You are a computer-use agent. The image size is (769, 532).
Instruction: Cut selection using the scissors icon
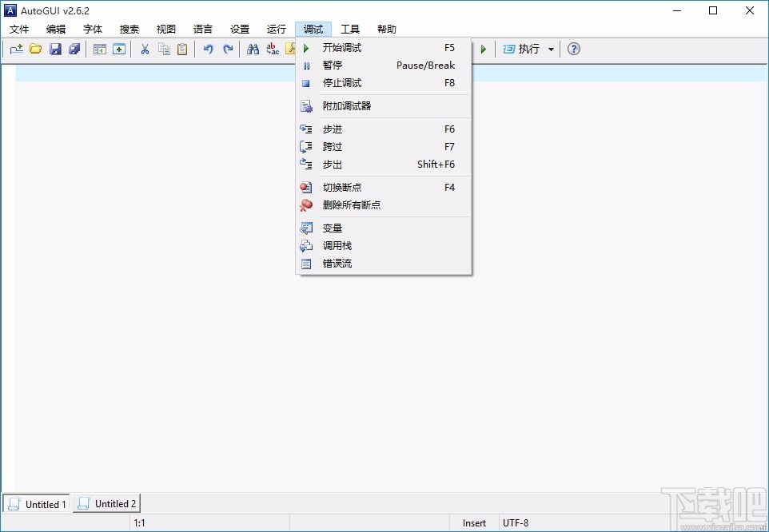coord(145,49)
